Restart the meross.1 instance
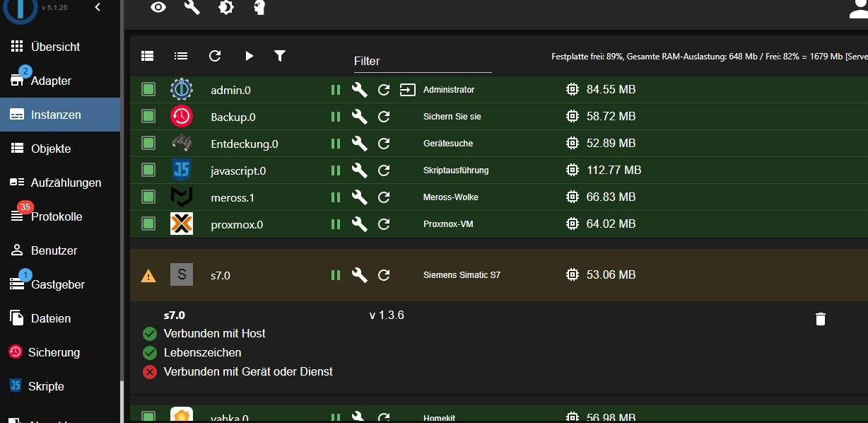868x423 pixels. (x=384, y=197)
